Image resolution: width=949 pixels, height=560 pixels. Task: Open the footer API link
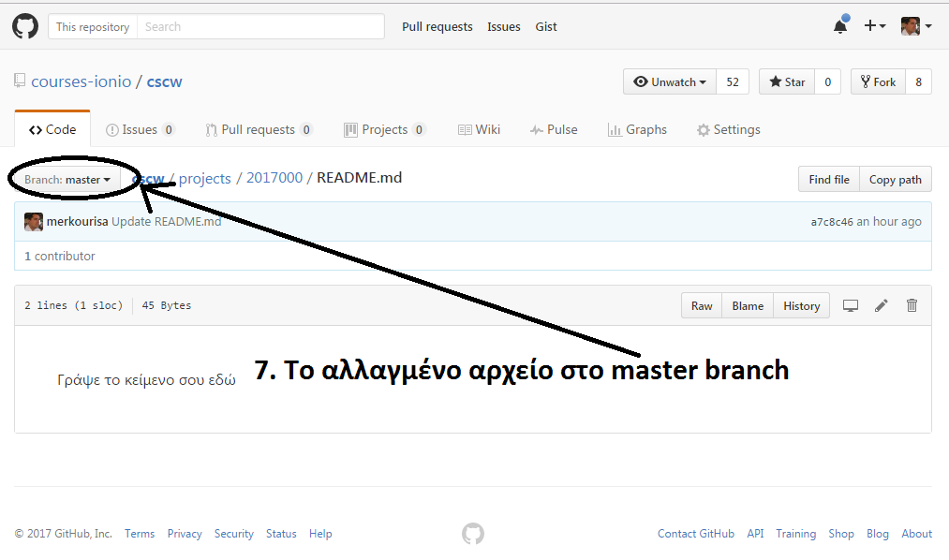coord(755,534)
